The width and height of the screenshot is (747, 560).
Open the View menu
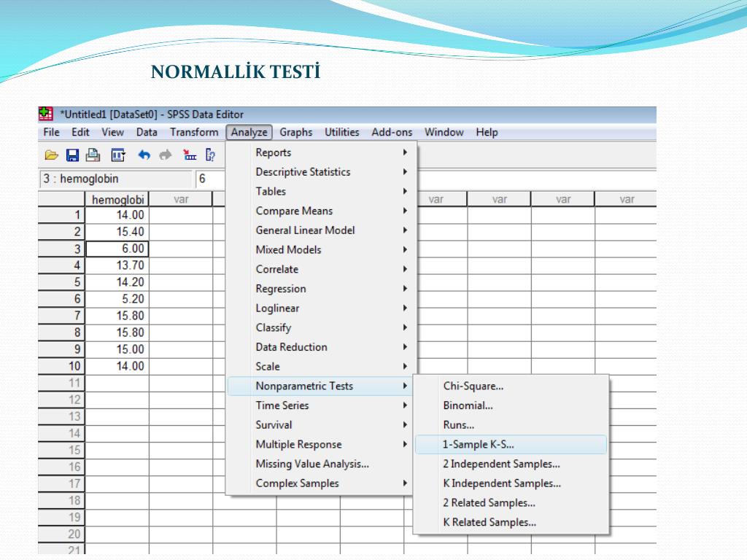pos(113,133)
